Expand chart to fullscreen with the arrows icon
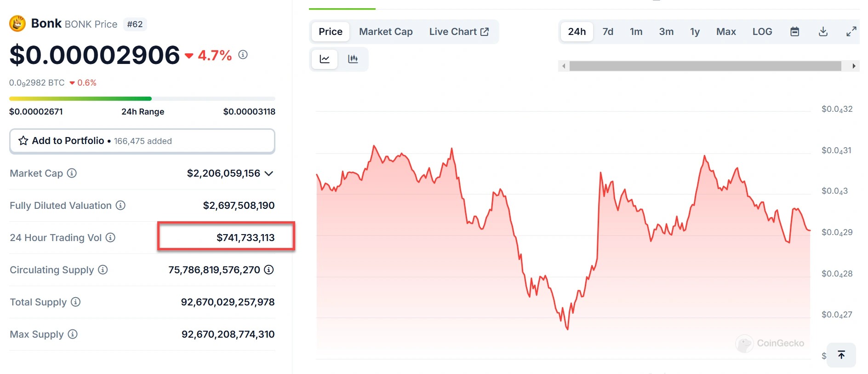 851,31
